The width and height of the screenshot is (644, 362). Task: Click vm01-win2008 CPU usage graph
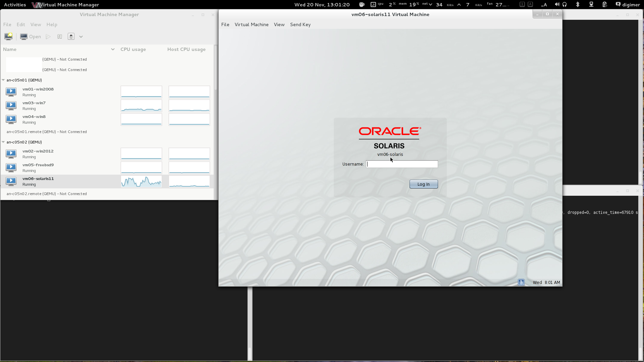click(x=141, y=92)
